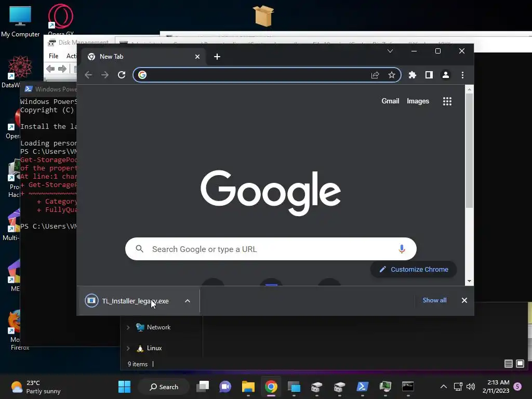The image size is (532, 399).
Task: Open Task View on taskbar
Action: (x=203, y=387)
